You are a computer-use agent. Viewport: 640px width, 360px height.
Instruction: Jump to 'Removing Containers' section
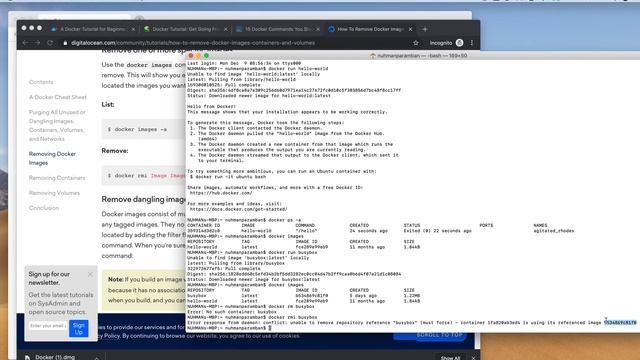coord(57,178)
